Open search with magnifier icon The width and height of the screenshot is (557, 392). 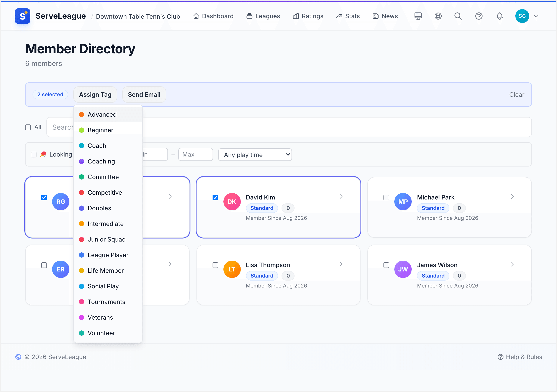click(x=458, y=16)
